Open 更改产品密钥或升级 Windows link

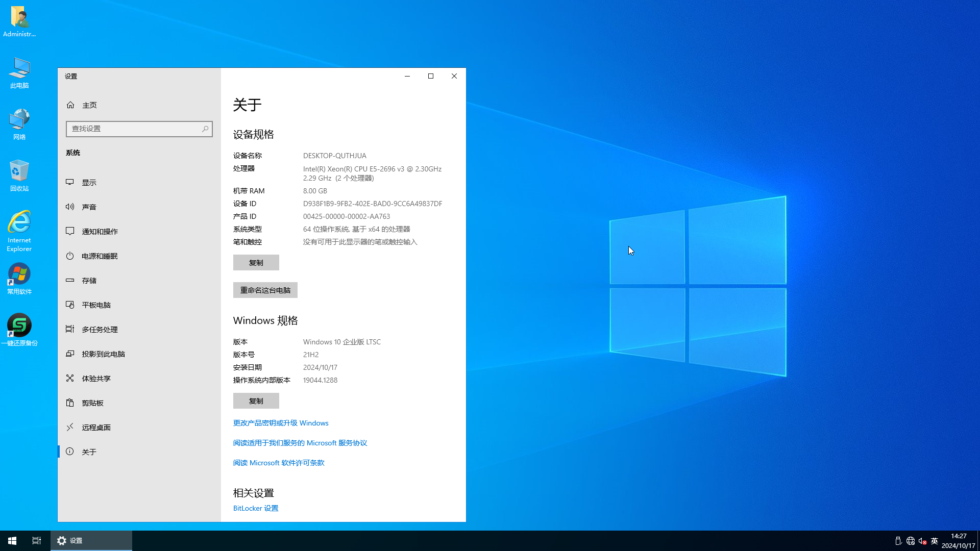click(x=281, y=423)
